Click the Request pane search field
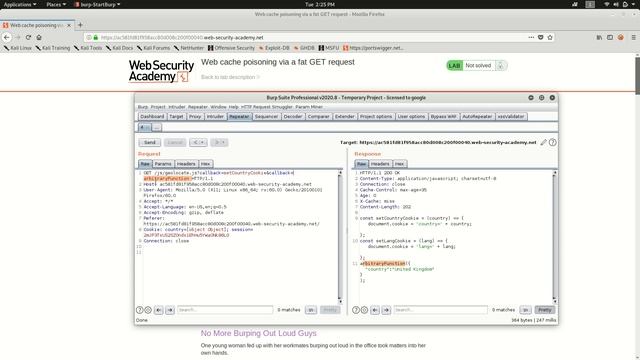 (225, 310)
